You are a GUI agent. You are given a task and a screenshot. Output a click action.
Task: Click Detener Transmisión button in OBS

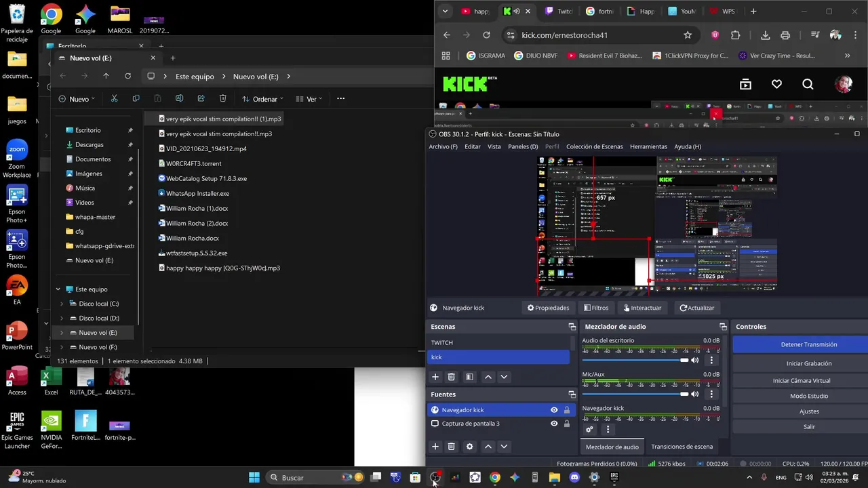809,344
